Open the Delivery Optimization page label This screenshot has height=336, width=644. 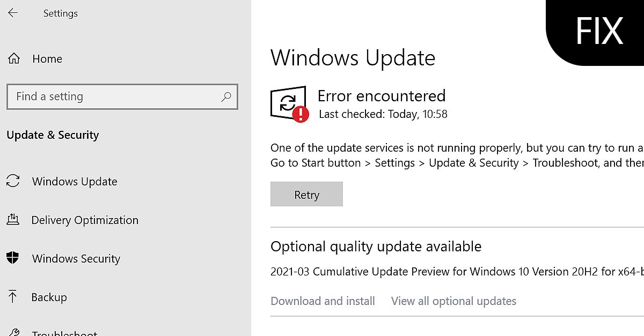[85, 220]
